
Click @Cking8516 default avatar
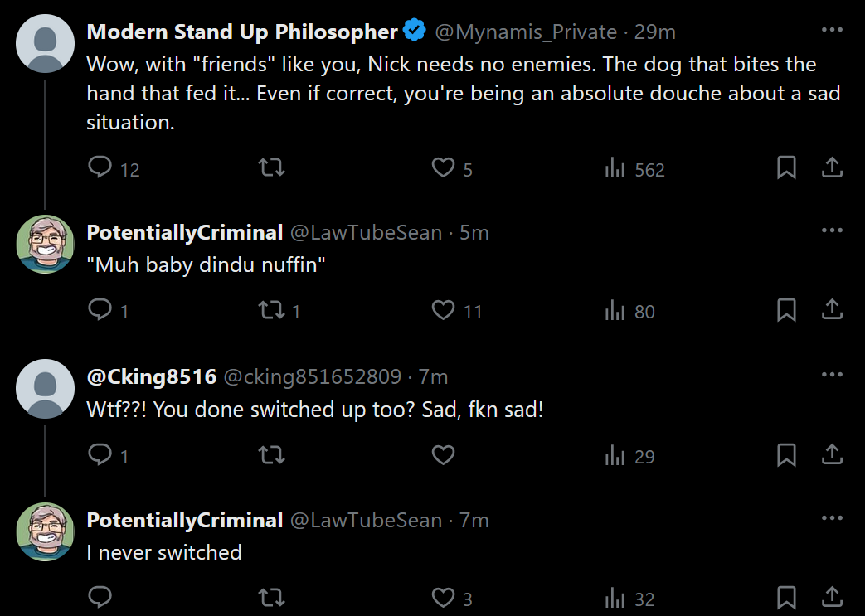pyautogui.click(x=46, y=388)
